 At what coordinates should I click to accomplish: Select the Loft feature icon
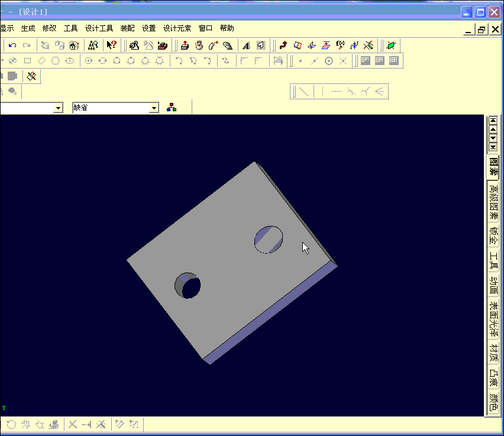(228, 46)
